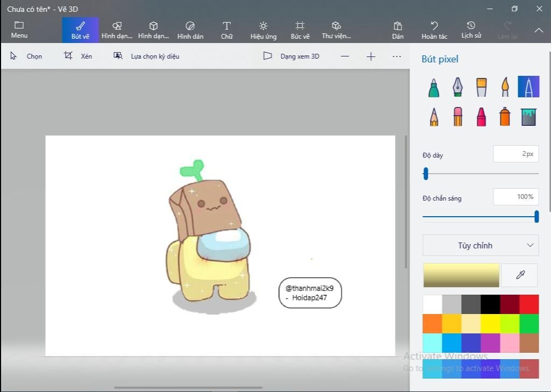This screenshot has height=392, width=551.
Task: Select the Eraser tool
Action: [457, 117]
